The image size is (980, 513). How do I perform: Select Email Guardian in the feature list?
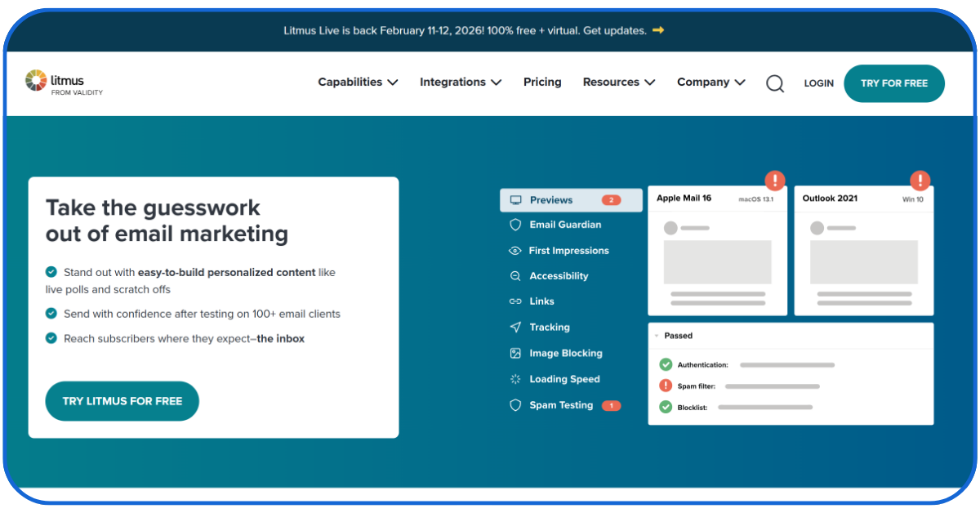565,225
